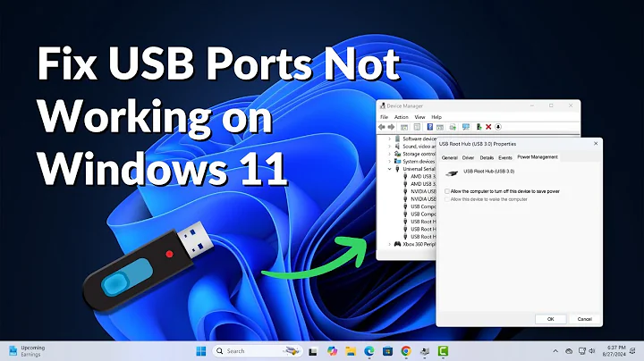Click the network icon in system tray
This screenshot has width=644, height=361.
click(581, 351)
